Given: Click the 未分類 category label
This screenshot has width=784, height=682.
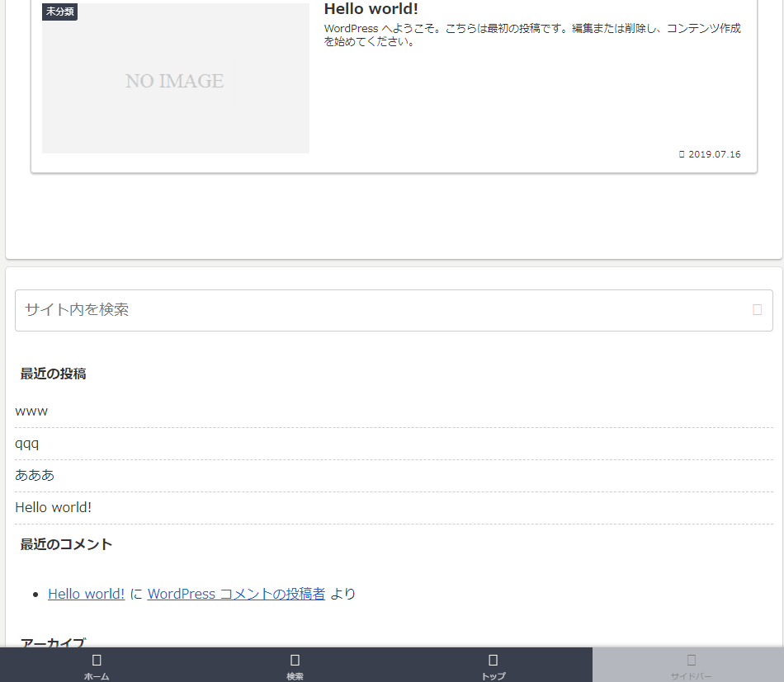Looking at the screenshot, I should point(60,12).
